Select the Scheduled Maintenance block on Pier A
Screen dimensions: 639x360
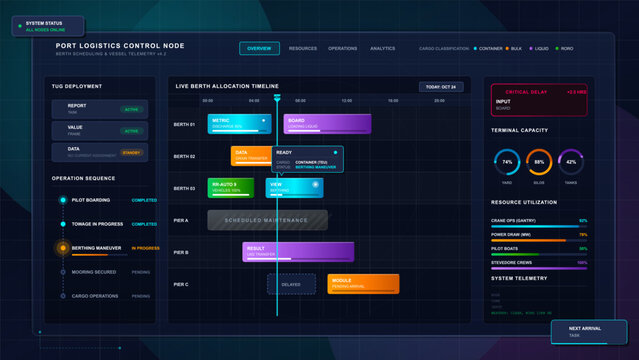(x=267, y=220)
